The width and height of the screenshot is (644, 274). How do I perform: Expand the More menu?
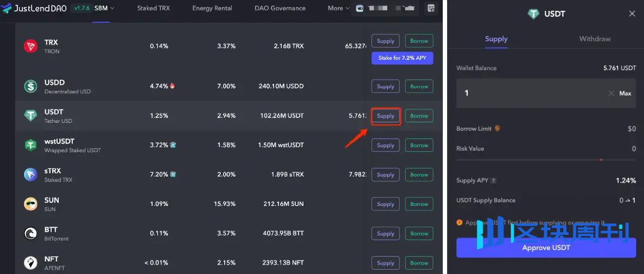tap(339, 8)
